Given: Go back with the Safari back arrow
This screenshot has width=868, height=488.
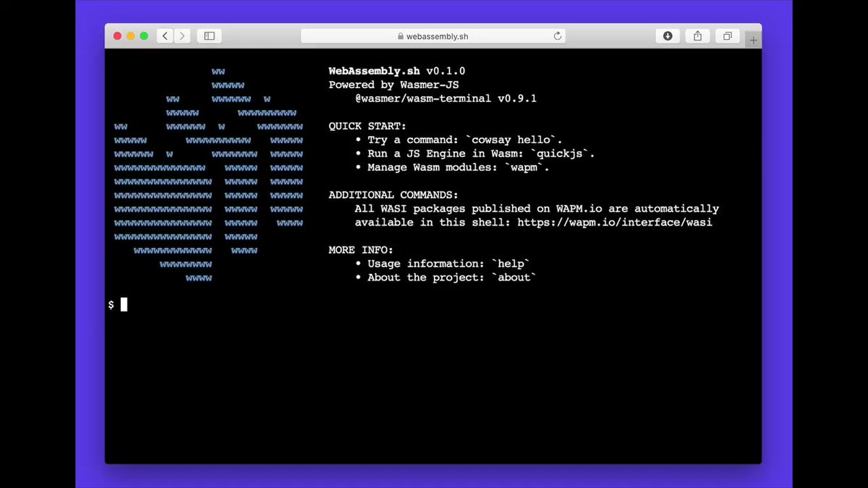Looking at the screenshot, I should 165,35.
